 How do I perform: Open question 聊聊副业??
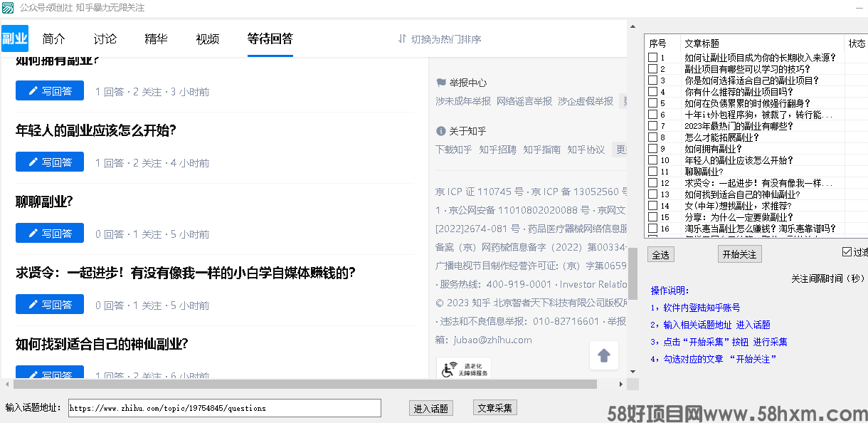tap(44, 202)
